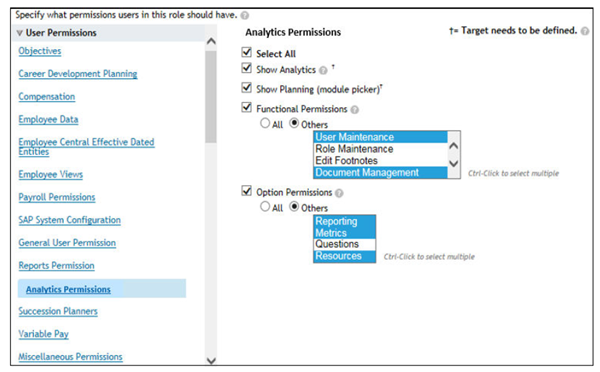Select the All radio under Functional Permissions
600x372 pixels.
[265, 123]
